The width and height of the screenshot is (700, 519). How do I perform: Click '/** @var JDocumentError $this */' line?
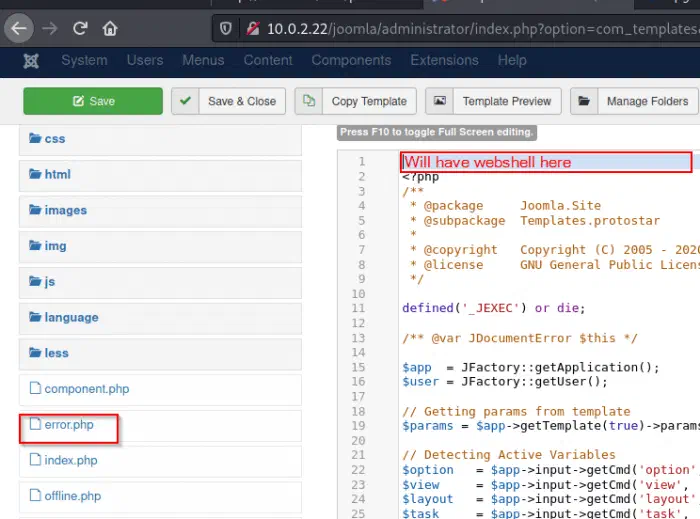[x=520, y=338]
